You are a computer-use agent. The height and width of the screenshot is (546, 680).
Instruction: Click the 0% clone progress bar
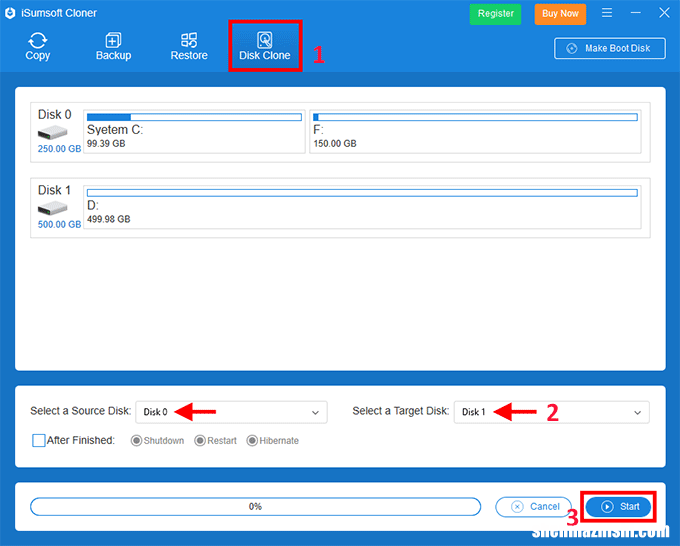click(x=255, y=507)
